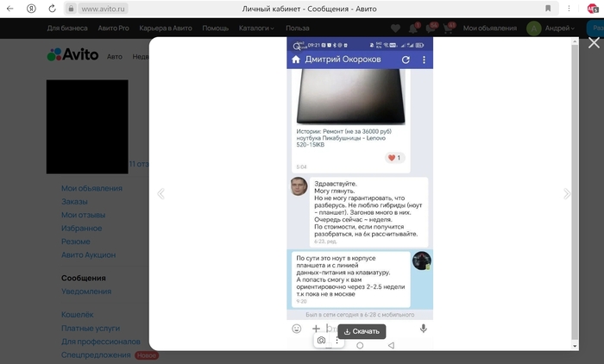The width and height of the screenshot is (604, 364).
Task: Open Помощь in top navigation
Action: tap(216, 28)
